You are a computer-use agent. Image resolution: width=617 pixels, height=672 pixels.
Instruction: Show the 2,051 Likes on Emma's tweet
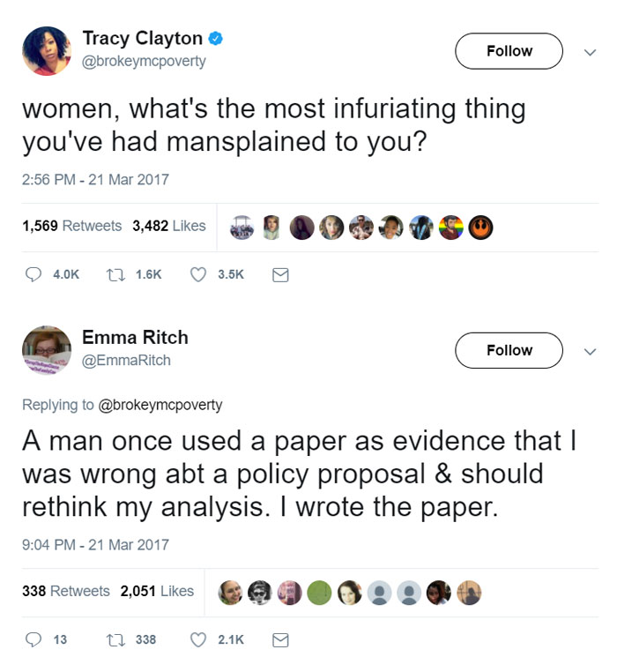tap(157, 591)
